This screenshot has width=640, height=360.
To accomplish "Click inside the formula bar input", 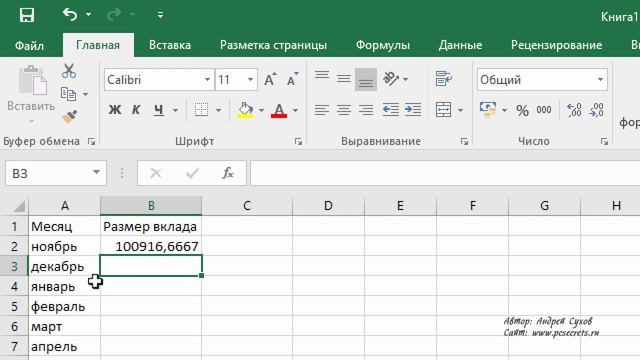I will pos(445,173).
